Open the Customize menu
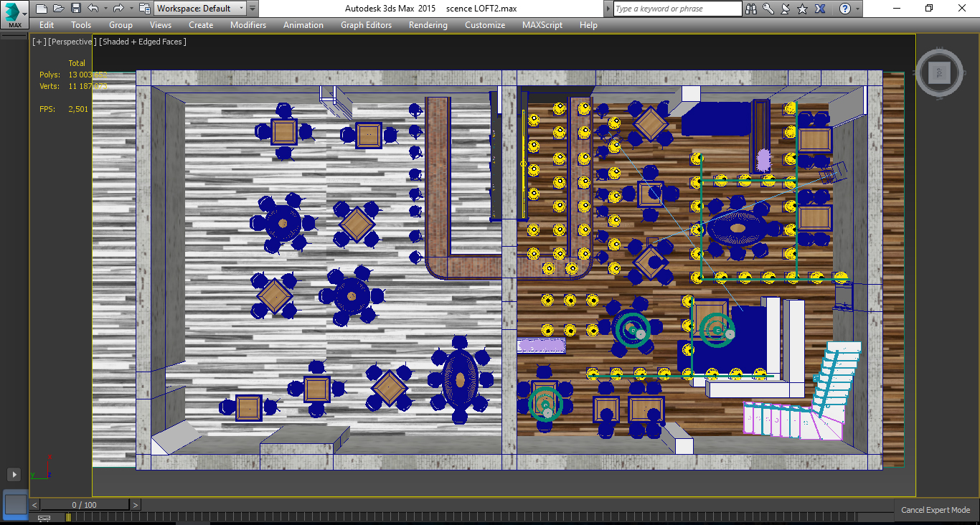Image resolution: width=980 pixels, height=525 pixels. point(485,25)
